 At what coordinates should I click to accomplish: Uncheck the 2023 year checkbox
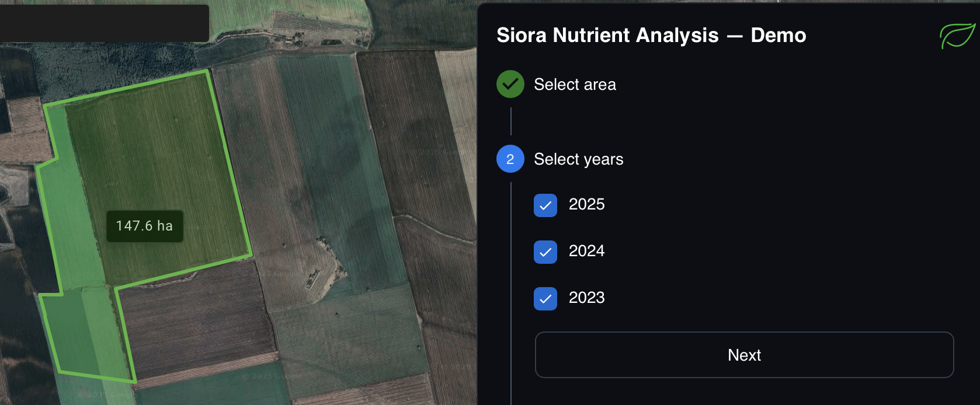click(545, 299)
